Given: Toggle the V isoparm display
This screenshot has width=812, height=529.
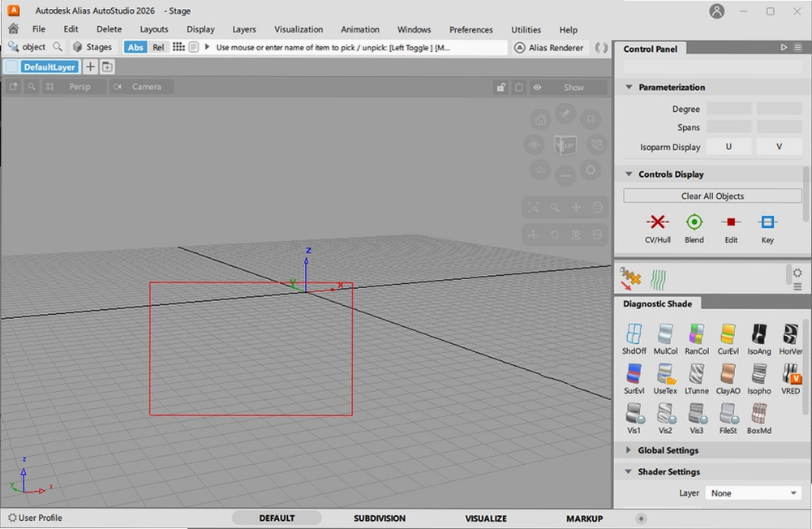Looking at the screenshot, I should (x=779, y=147).
